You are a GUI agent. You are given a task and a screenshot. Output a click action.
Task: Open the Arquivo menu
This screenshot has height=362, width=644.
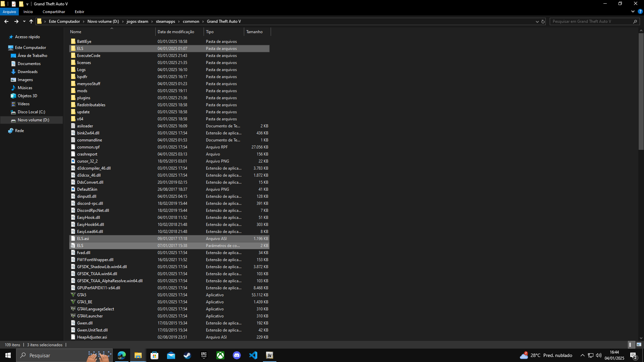pos(9,12)
